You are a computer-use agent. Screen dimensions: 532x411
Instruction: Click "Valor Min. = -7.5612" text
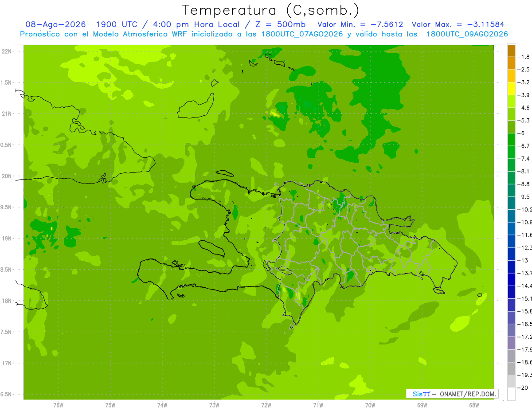tap(360, 25)
